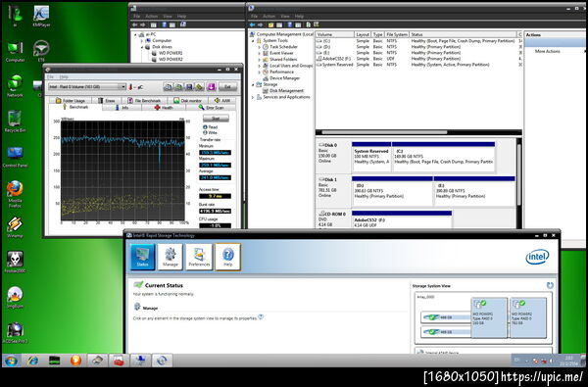Click the Exit button in HD Tune
The width and height of the screenshot is (588, 387).
pos(227,87)
